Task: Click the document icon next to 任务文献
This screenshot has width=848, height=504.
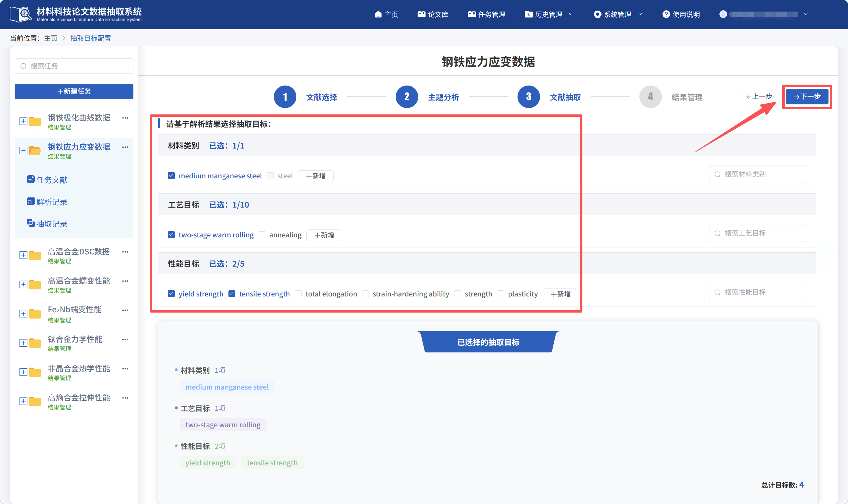Action: coord(30,179)
